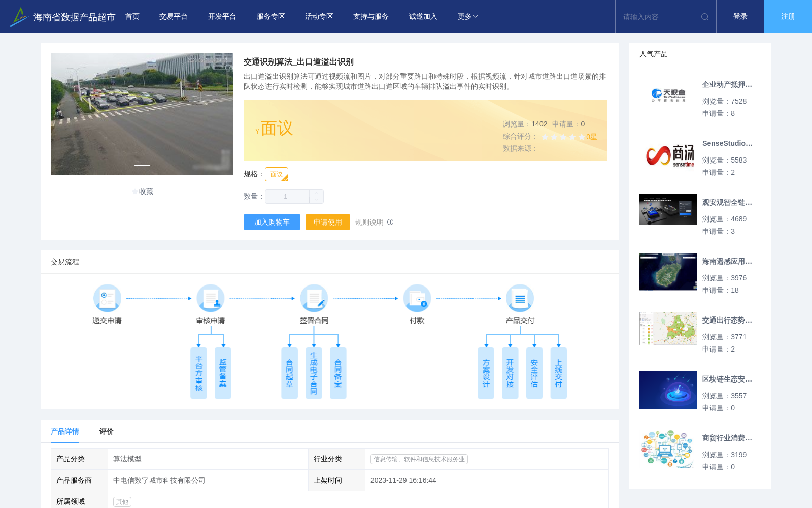Click the 上线交付 step box
Image resolution: width=812 pixels, height=508 pixels.
coord(559,373)
